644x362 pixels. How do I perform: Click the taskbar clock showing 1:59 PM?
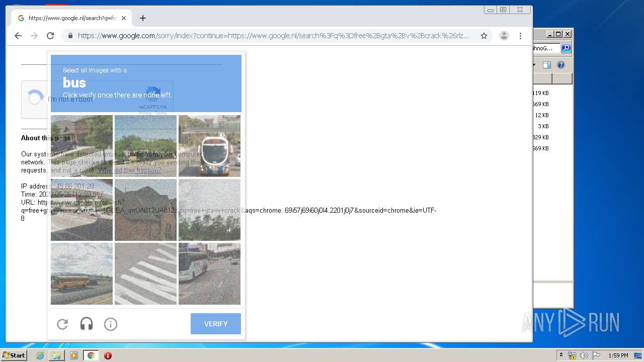point(618,355)
